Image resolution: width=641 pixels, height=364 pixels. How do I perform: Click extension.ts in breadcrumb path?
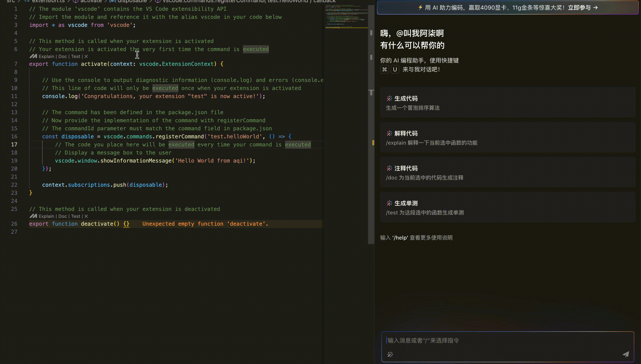48,1
